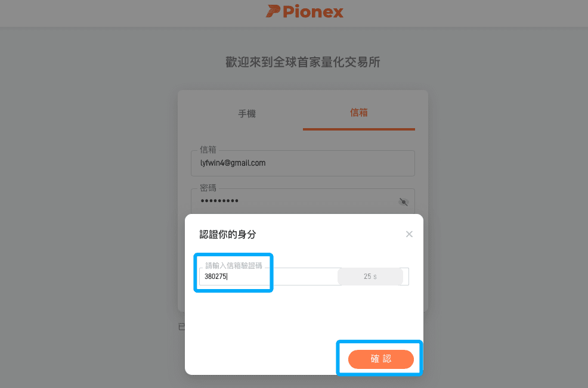Click the 請輸入信箱驗證碼 field label
The width and height of the screenshot is (588, 388).
point(234,266)
